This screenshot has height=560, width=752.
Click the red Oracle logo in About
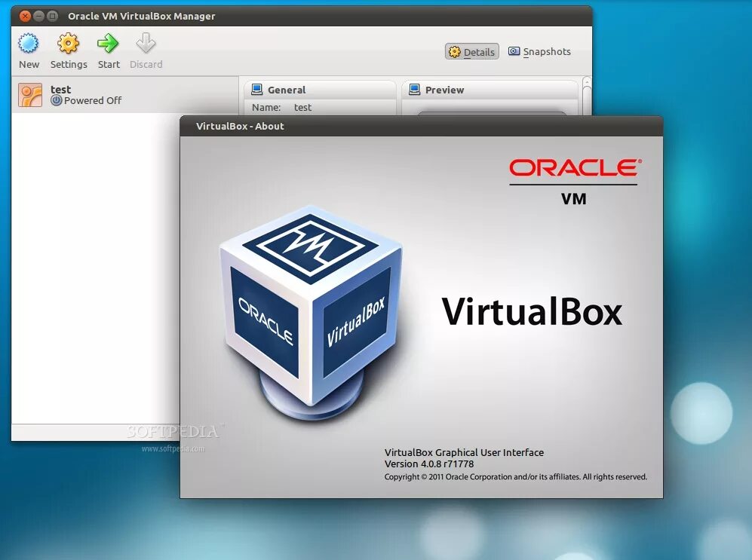575,167
